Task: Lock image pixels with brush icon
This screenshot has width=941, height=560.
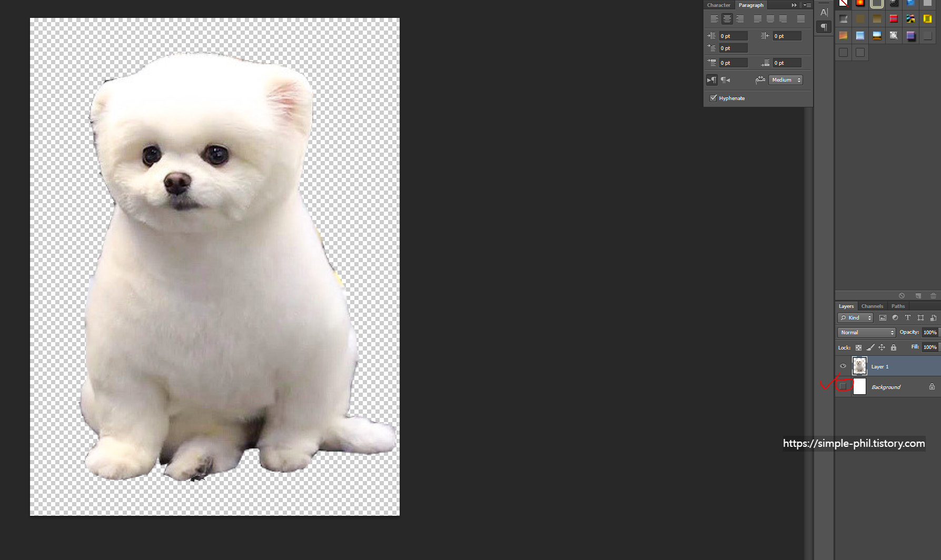Action: tap(870, 347)
